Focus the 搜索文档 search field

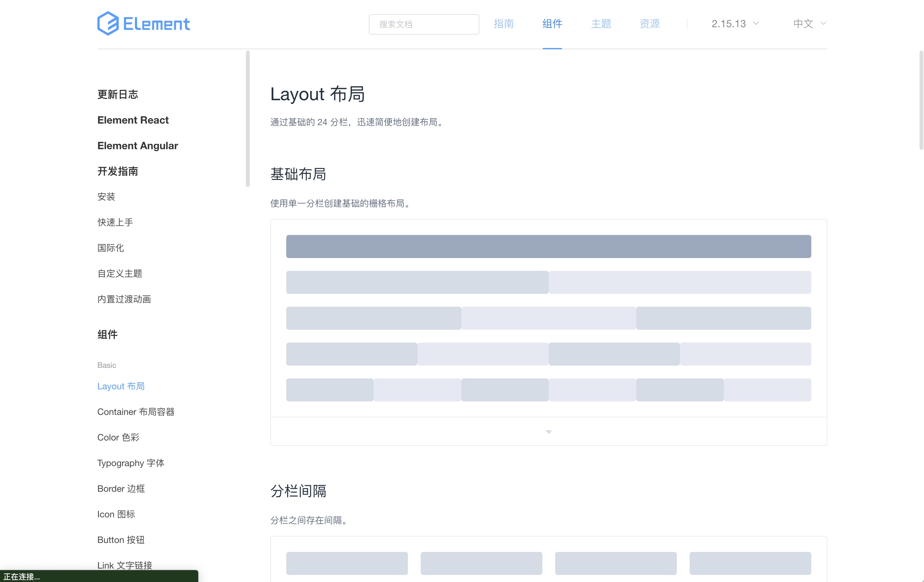coord(424,24)
